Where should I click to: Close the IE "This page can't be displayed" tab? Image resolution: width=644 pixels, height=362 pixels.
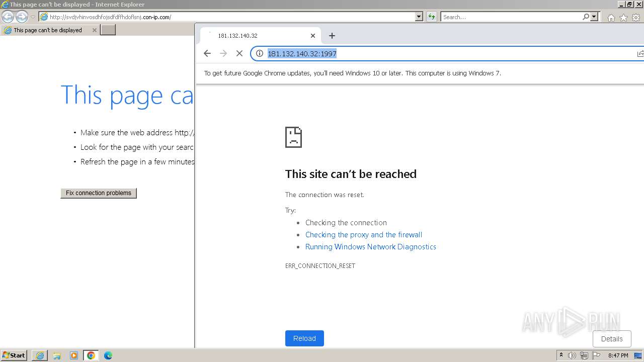tap(94, 30)
